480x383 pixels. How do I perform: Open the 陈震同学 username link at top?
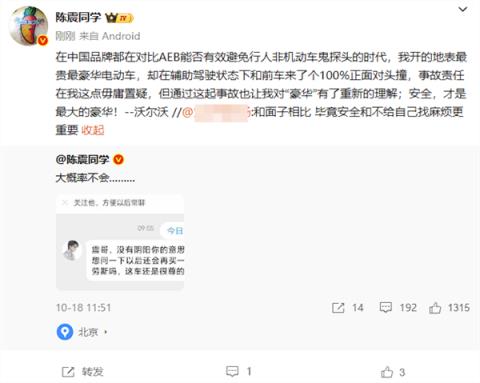(78, 17)
